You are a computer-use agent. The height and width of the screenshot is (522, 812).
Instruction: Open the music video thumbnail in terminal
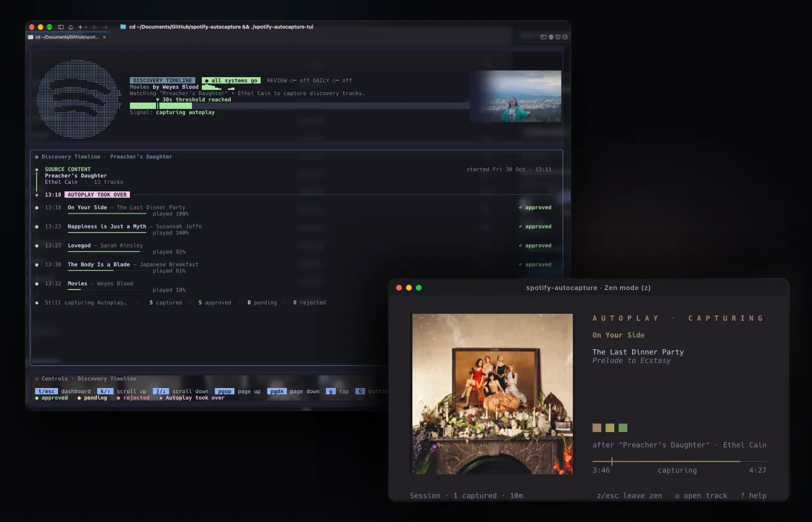click(x=516, y=96)
